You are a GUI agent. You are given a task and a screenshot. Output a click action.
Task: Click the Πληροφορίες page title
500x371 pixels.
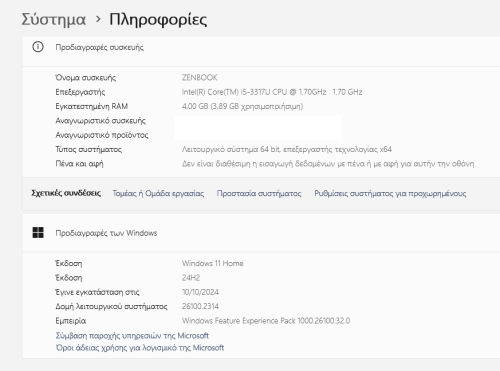point(158,19)
